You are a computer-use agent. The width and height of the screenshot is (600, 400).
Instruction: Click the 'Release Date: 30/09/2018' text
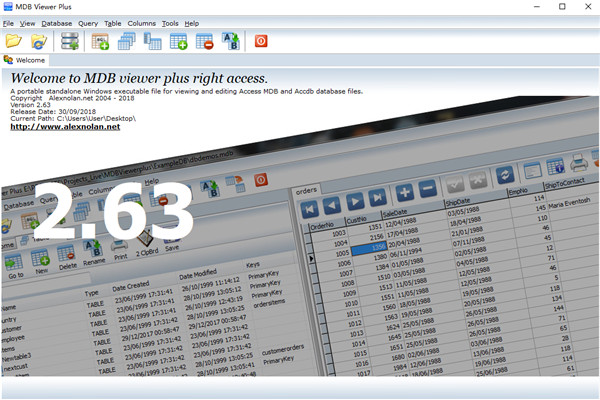(x=53, y=112)
